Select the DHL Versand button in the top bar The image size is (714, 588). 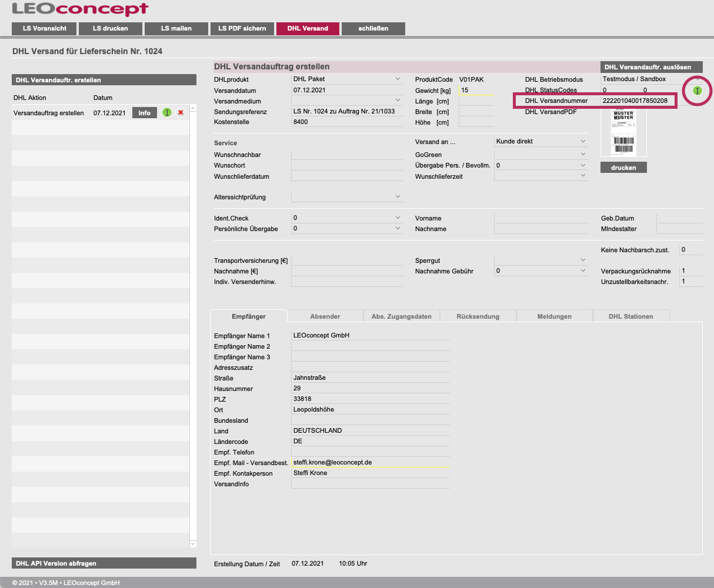pos(308,28)
